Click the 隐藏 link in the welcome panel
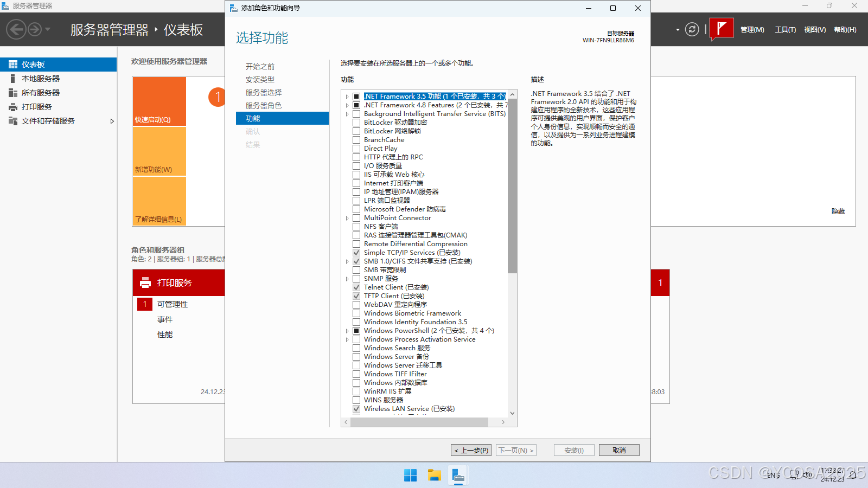Viewport: 868px width, 488px height. pos(838,211)
